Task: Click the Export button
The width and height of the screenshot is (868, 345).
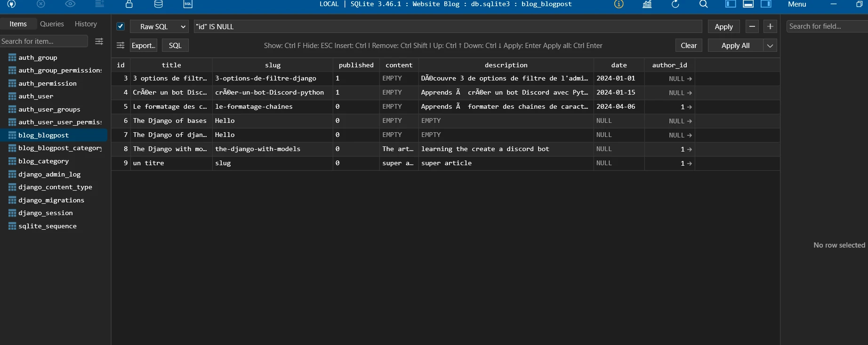Action: [143, 46]
